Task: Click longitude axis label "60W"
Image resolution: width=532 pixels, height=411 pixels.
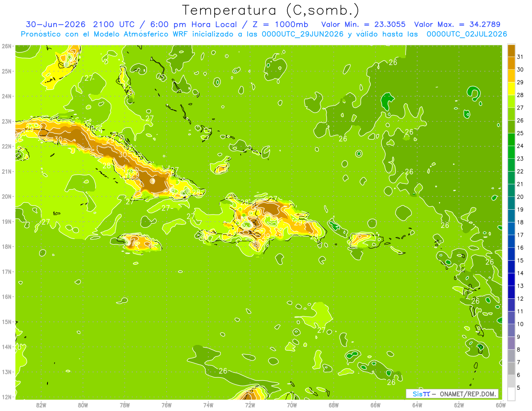Action: (501, 405)
